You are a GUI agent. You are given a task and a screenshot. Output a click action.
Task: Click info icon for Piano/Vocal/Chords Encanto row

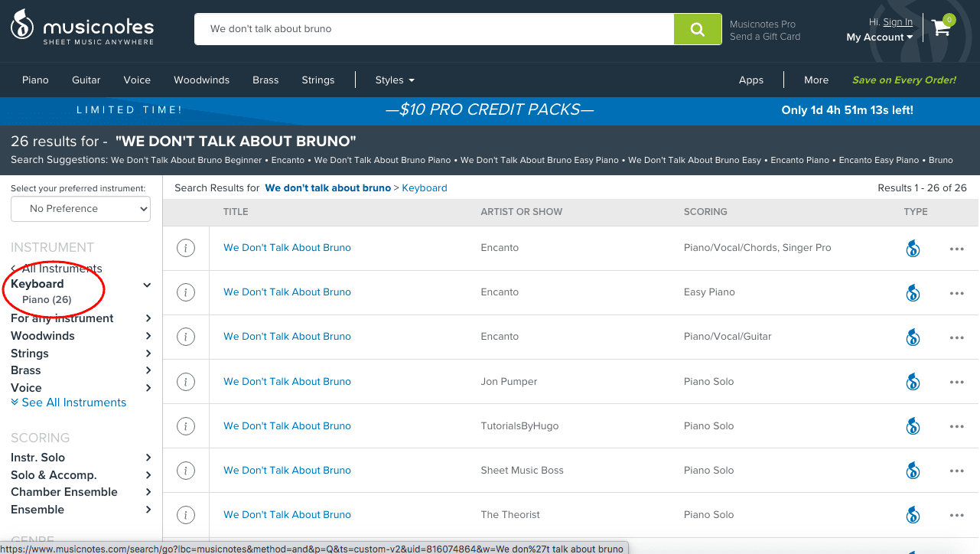point(186,248)
